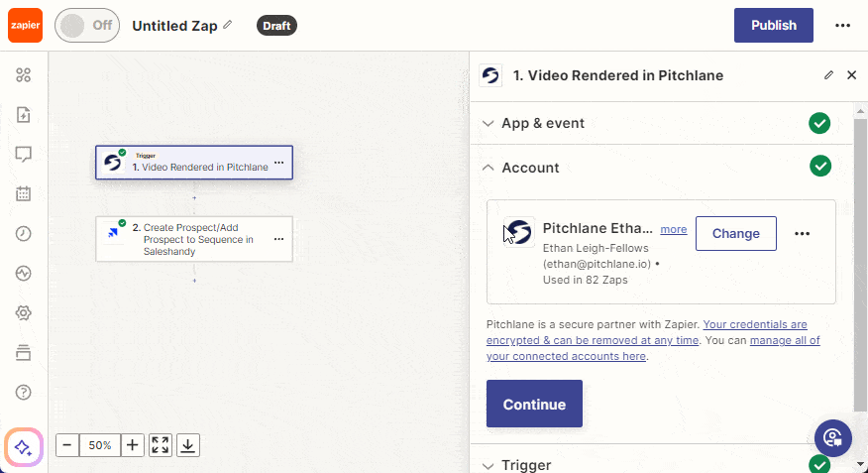The image size is (868, 473).
Task: Select the Video Rendered in Pitchlane trigger step
Action: pos(194,163)
